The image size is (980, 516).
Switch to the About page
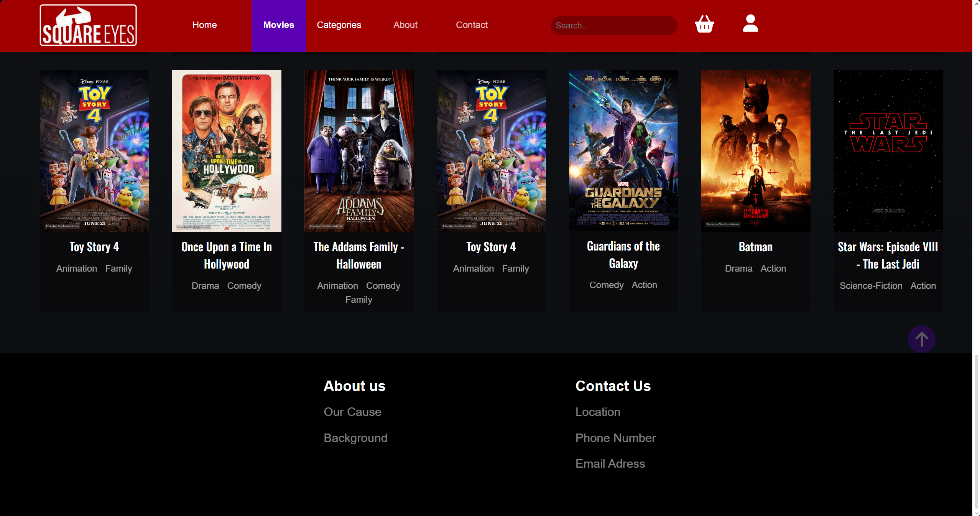click(x=405, y=25)
